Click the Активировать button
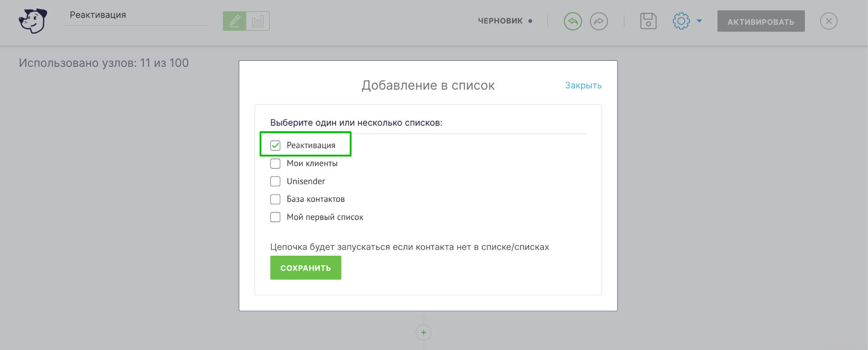This screenshot has width=868, height=350. (x=761, y=21)
